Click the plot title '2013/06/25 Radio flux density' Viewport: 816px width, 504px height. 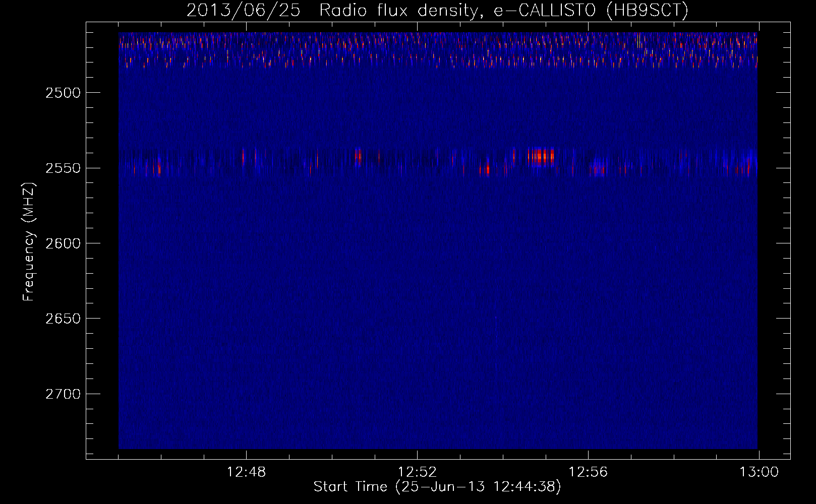437,11
